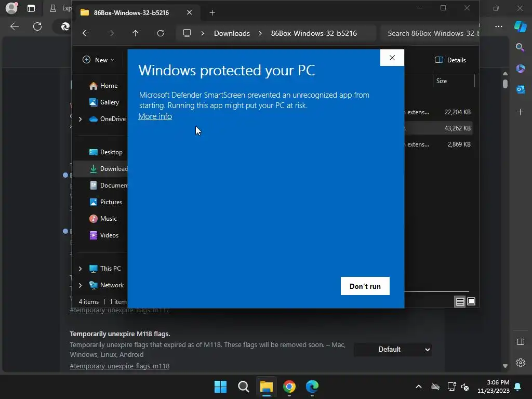The height and width of the screenshot is (399, 532).
Task: Open Desktop in the navigation pane
Action: click(x=106, y=152)
